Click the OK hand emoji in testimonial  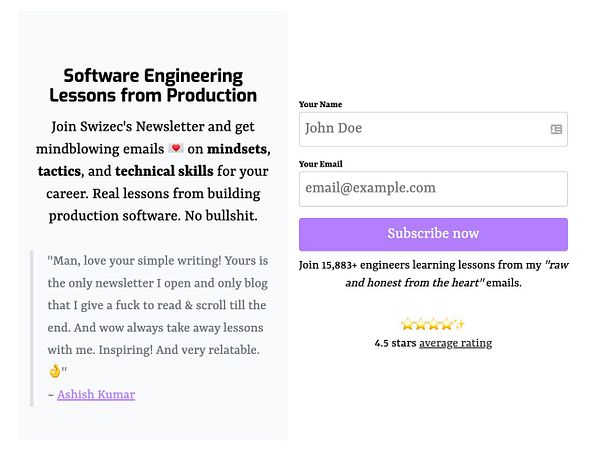coord(55,372)
